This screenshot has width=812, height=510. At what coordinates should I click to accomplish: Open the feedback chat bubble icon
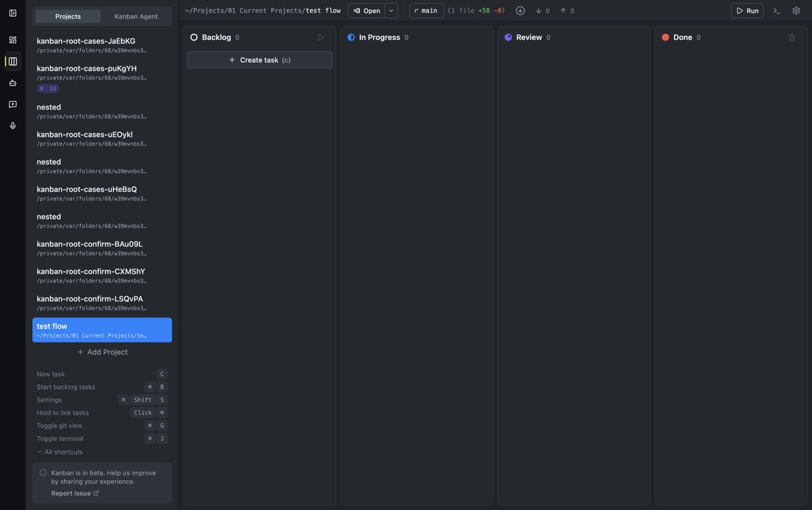pos(13,104)
